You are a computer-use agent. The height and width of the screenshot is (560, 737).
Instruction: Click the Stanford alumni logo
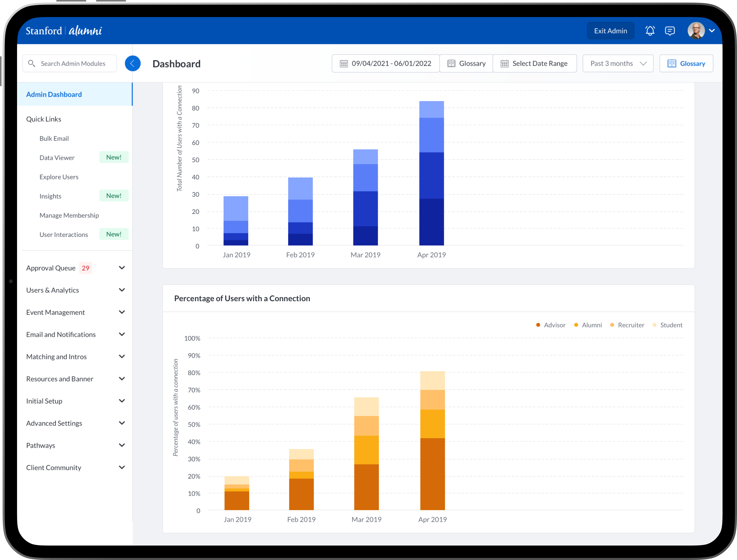click(x=64, y=31)
